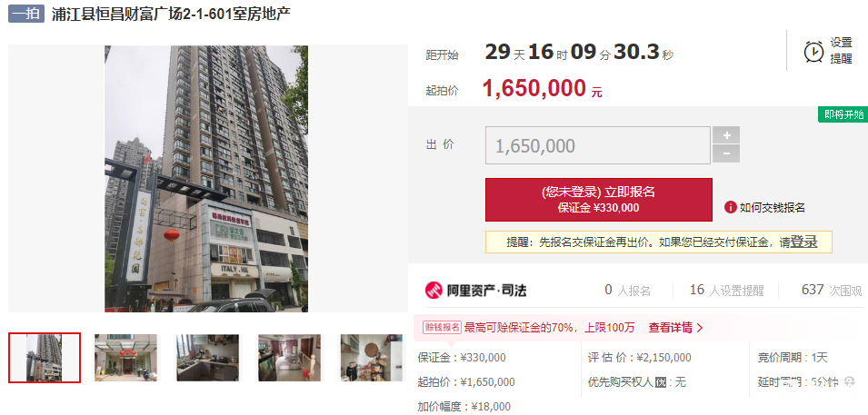Select the fifth partially visible thumbnail
Viewport: 868px width, 415px height.
pyautogui.click(x=372, y=358)
